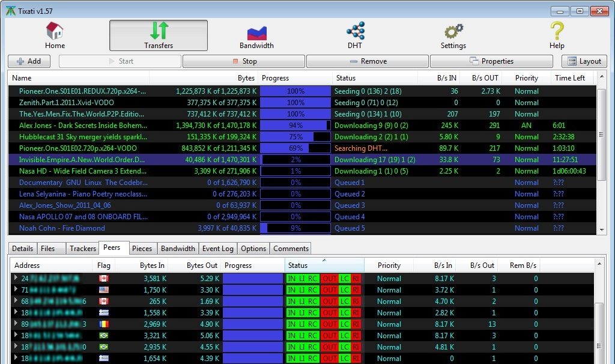This screenshot has width=615, height=364.
Task: Click the Start button
Action: click(x=120, y=61)
